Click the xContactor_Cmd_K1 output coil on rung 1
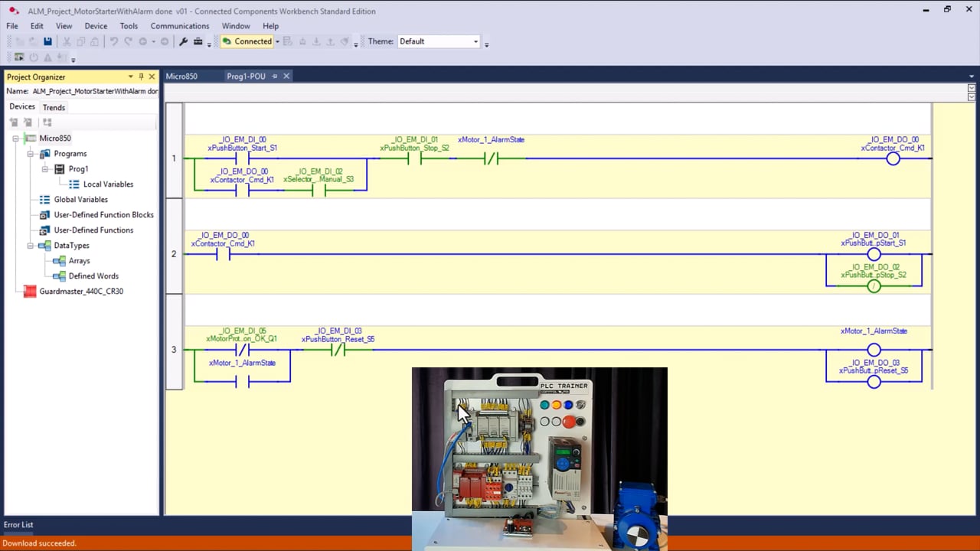Screen dimensions: 980x551 click(893, 158)
